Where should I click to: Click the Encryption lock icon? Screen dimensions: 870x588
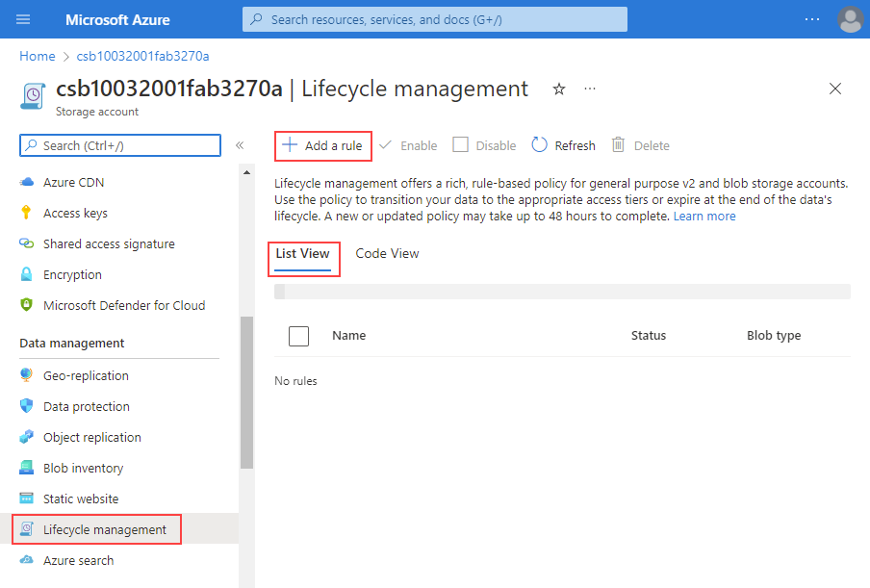[x=26, y=274]
